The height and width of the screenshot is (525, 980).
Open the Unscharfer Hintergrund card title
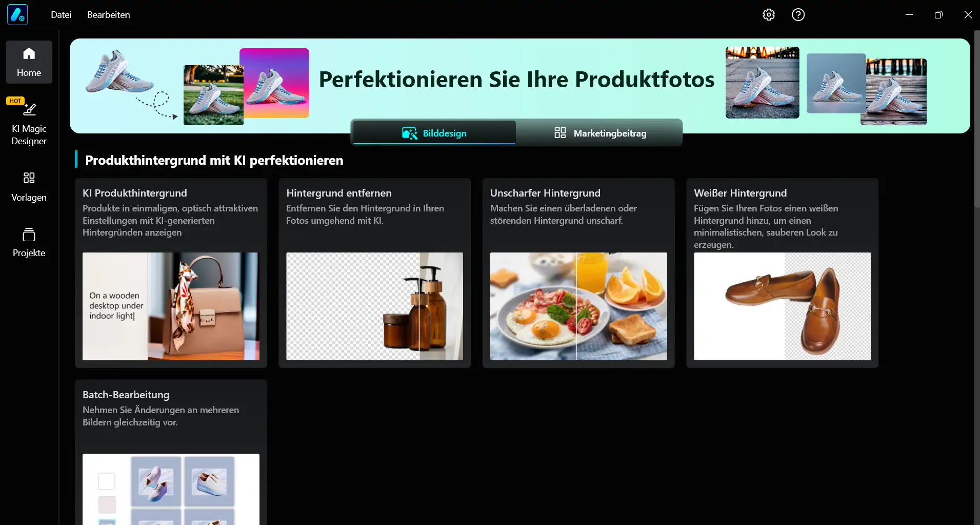(545, 193)
